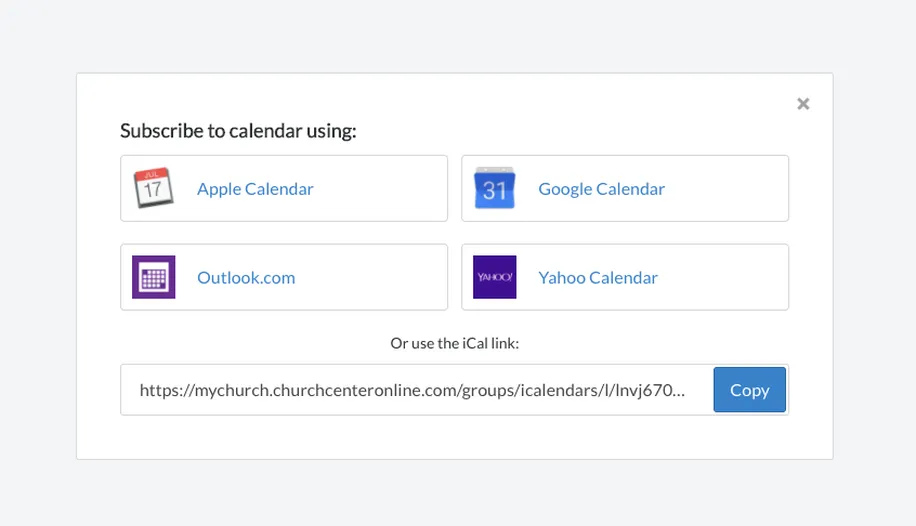
Task: Click the Google Calendar 31 icon
Action: pos(494,188)
